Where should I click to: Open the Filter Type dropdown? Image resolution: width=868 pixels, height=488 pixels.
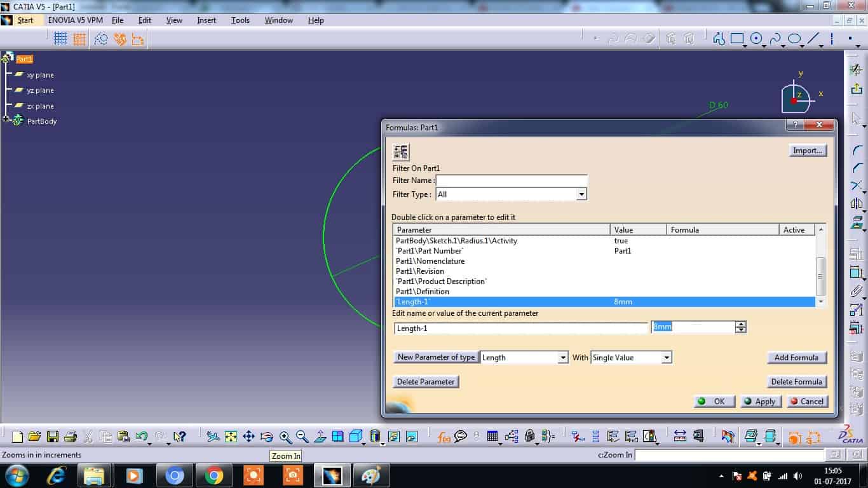click(581, 194)
